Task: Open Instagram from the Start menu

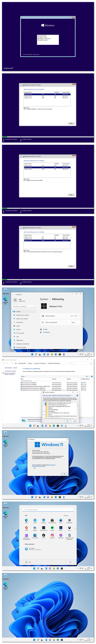Action: point(52,535)
